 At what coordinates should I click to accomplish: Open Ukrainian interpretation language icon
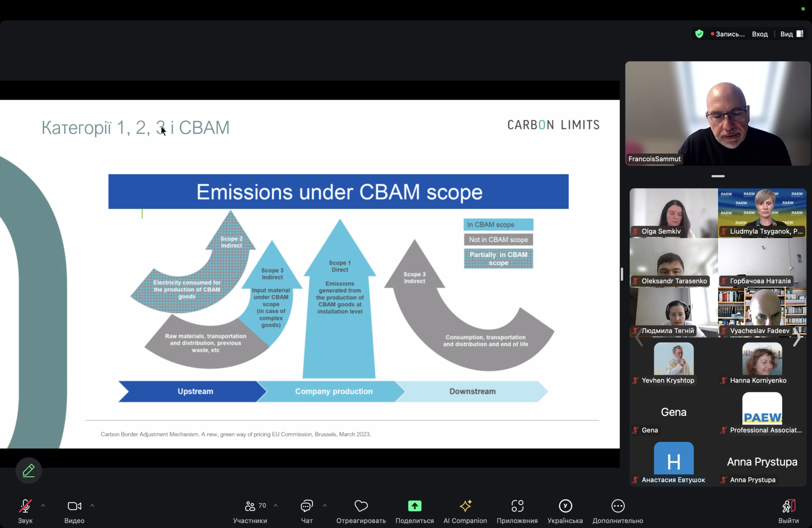pyautogui.click(x=565, y=506)
